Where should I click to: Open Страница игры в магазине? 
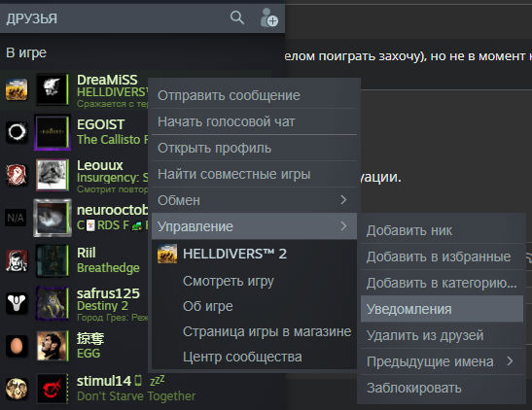point(267,331)
